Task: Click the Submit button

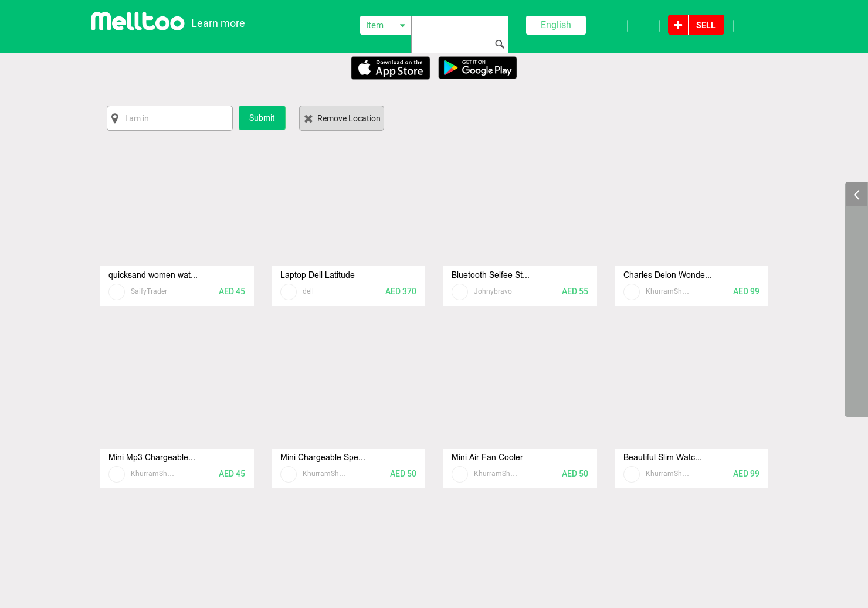Action: click(262, 118)
